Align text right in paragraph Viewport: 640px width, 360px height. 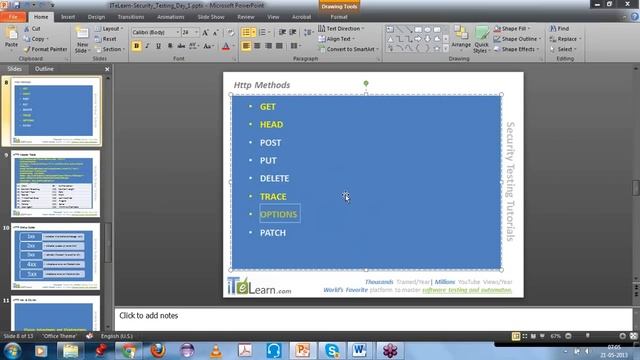pos(268,46)
